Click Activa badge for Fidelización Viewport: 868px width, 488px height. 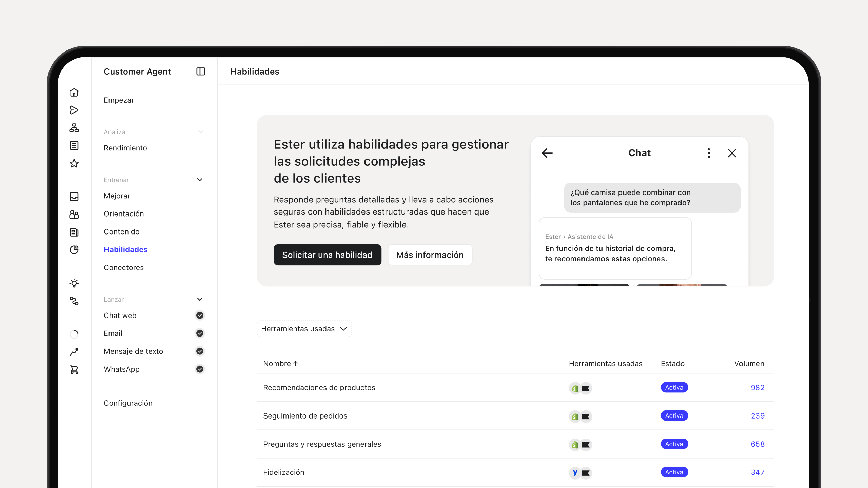point(674,472)
